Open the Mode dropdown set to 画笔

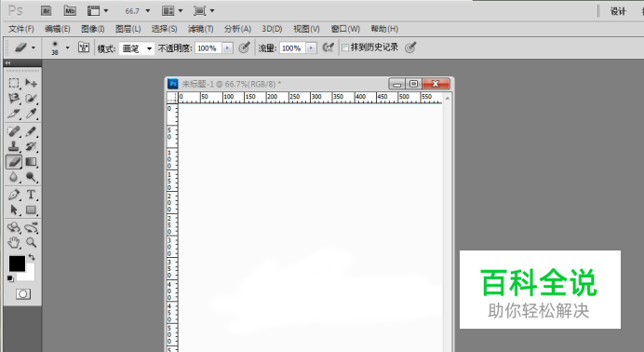(137, 48)
